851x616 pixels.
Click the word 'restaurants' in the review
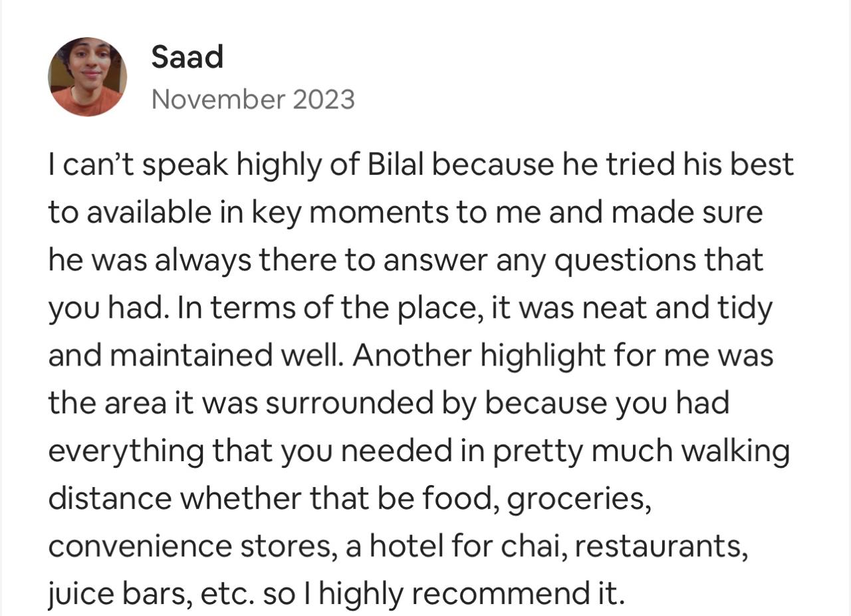click(657, 547)
